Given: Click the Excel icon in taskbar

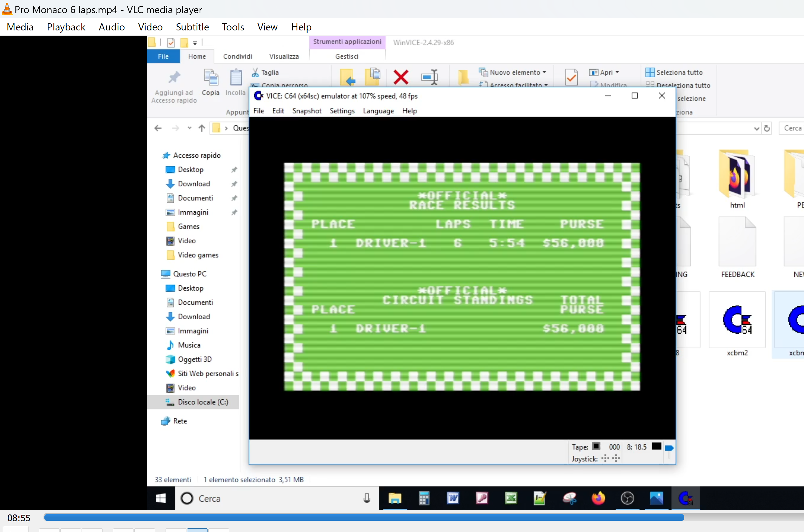Looking at the screenshot, I should (x=511, y=498).
